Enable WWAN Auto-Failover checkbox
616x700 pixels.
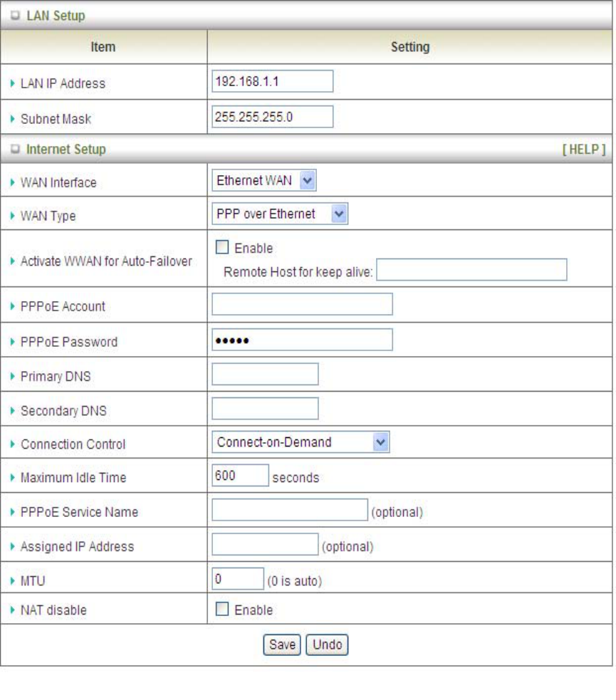point(220,248)
